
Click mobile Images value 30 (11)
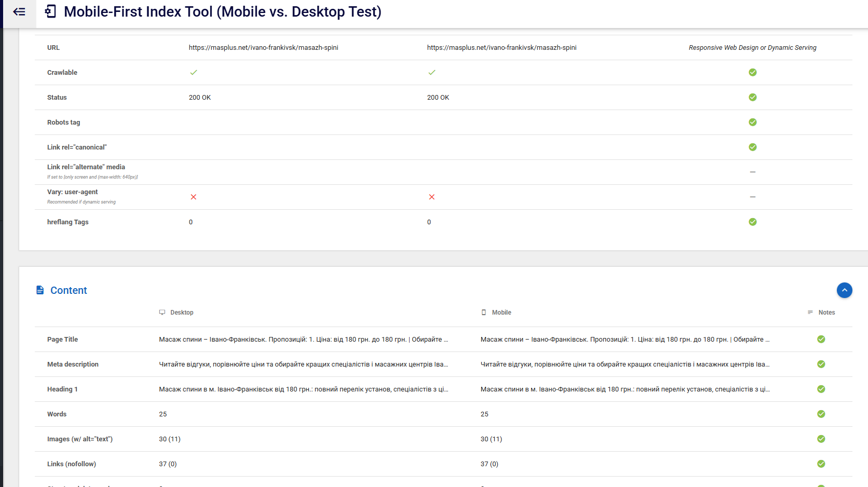(491, 439)
